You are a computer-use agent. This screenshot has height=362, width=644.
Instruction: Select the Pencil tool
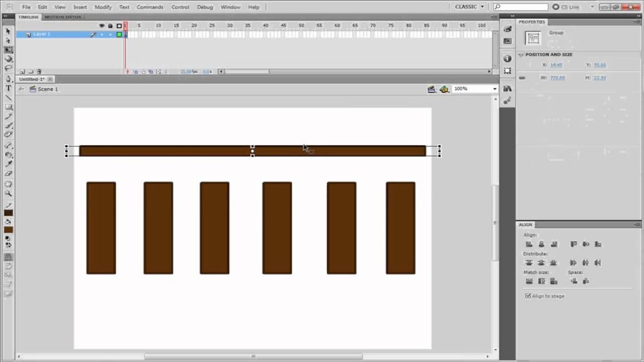[x=8, y=116]
